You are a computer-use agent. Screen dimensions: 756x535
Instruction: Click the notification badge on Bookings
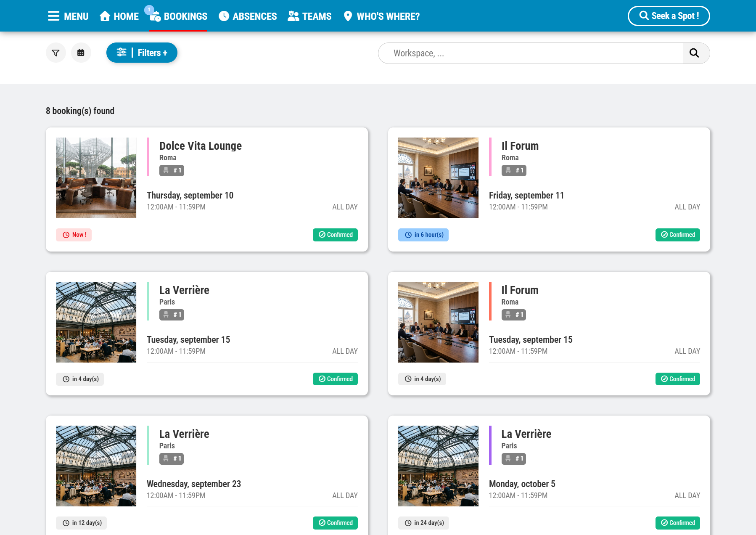coord(149,10)
